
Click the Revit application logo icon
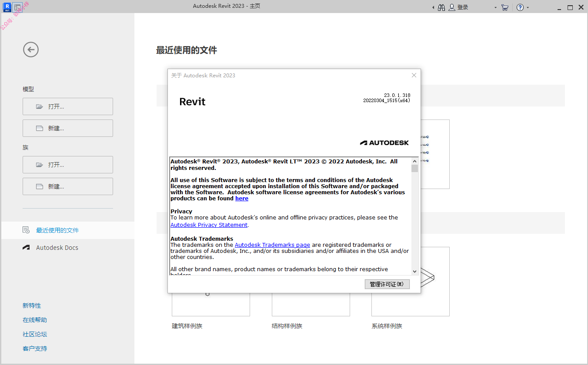[x=7, y=7]
